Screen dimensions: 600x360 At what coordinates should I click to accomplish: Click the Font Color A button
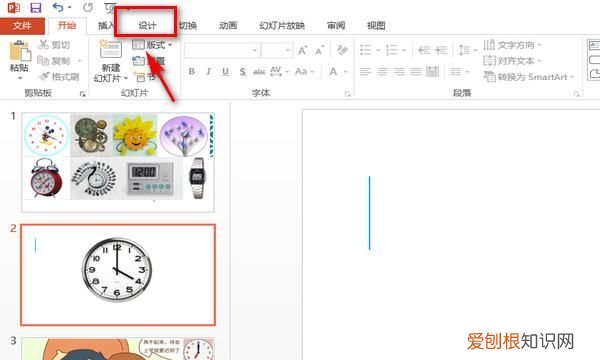(x=333, y=72)
